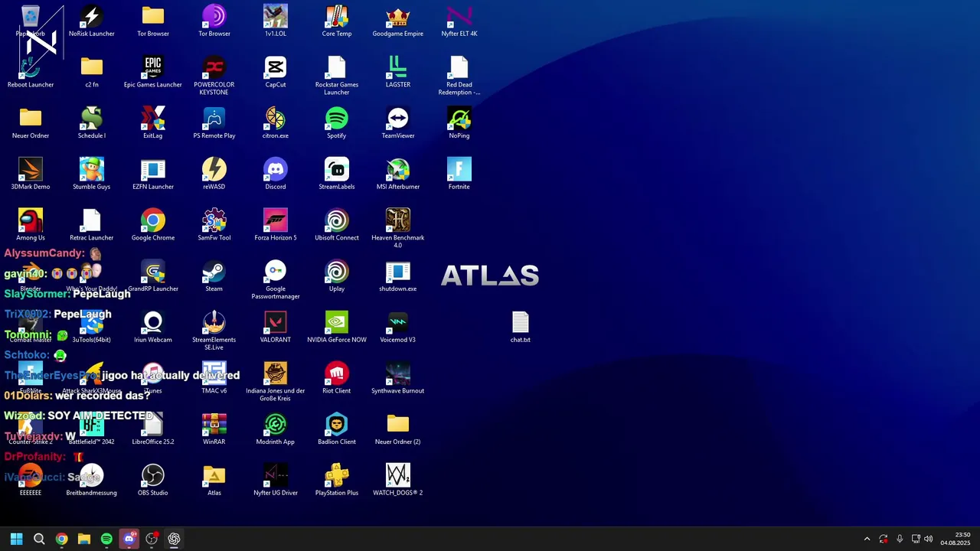Image resolution: width=980 pixels, height=551 pixels.
Task: Open the Discord desktop shortcut
Action: (276, 174)
